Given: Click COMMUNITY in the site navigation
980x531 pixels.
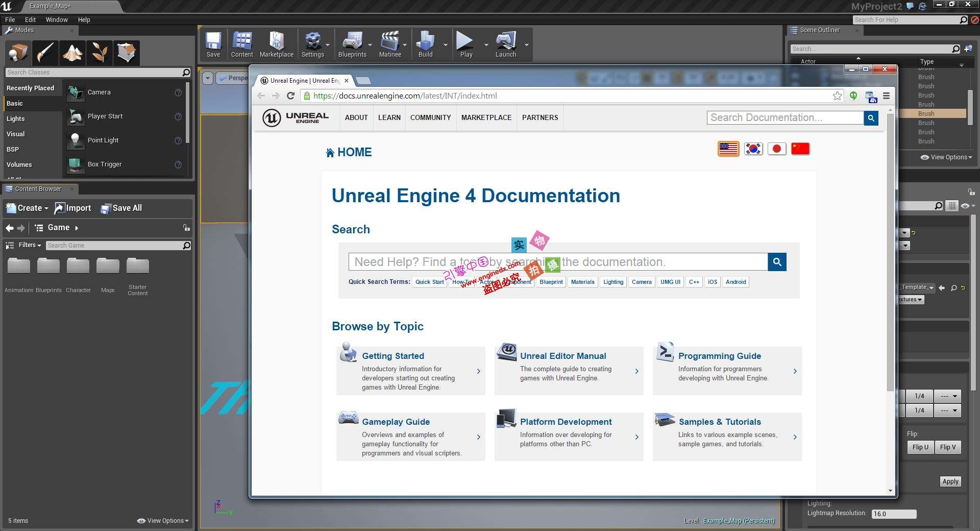Looking at the screenshot, I should click(430, 117).
